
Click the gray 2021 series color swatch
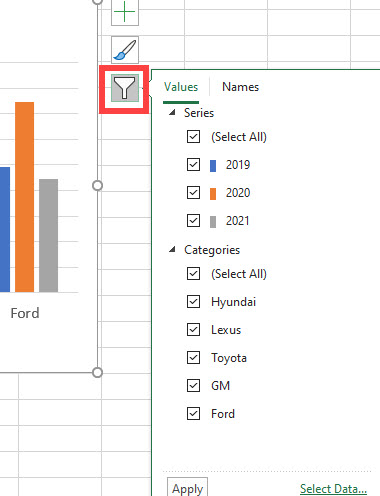point(213,222)
